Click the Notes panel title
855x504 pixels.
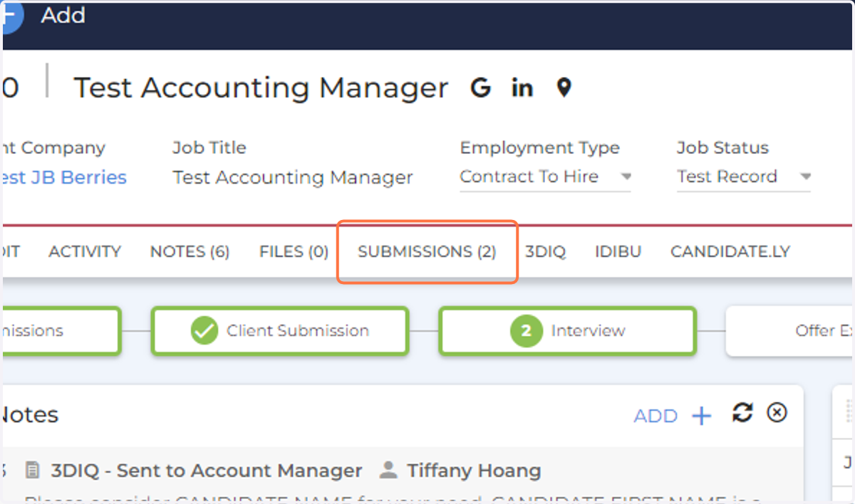point(30,415)
